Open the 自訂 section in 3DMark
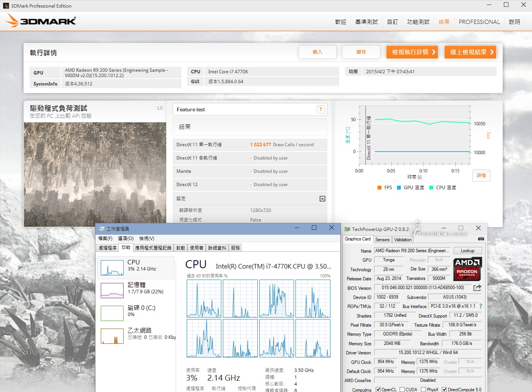 [392, 22]
